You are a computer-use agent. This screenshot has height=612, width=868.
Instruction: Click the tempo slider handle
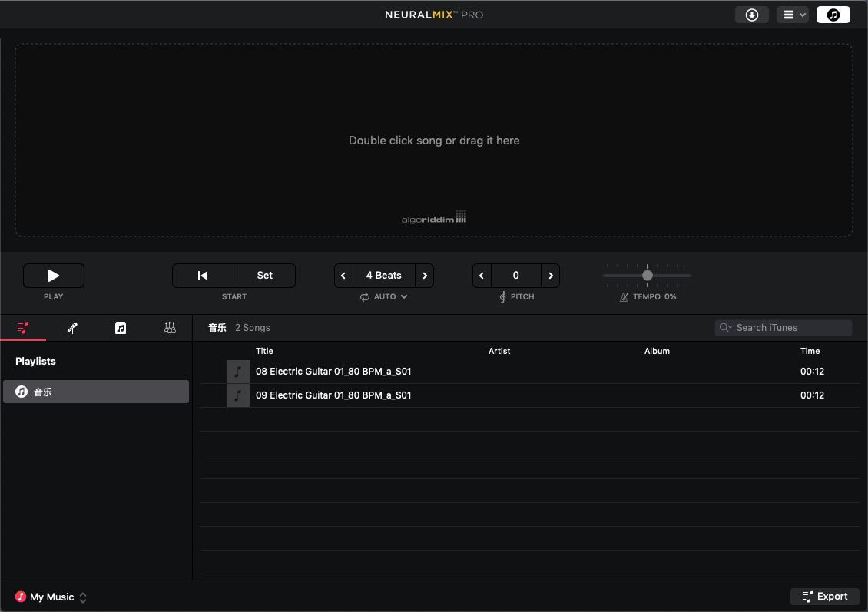(647, 276)
